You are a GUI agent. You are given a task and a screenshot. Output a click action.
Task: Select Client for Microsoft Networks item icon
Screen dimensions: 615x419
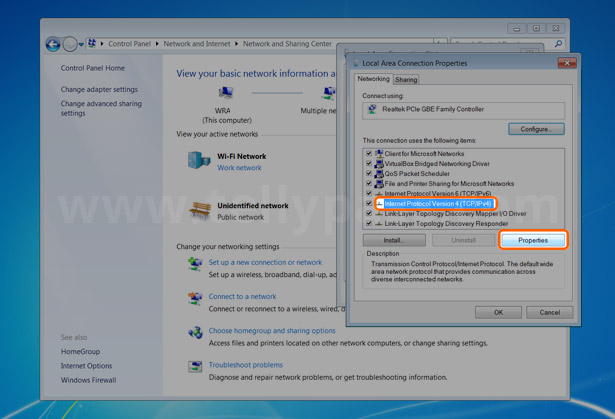pos(379,153)
